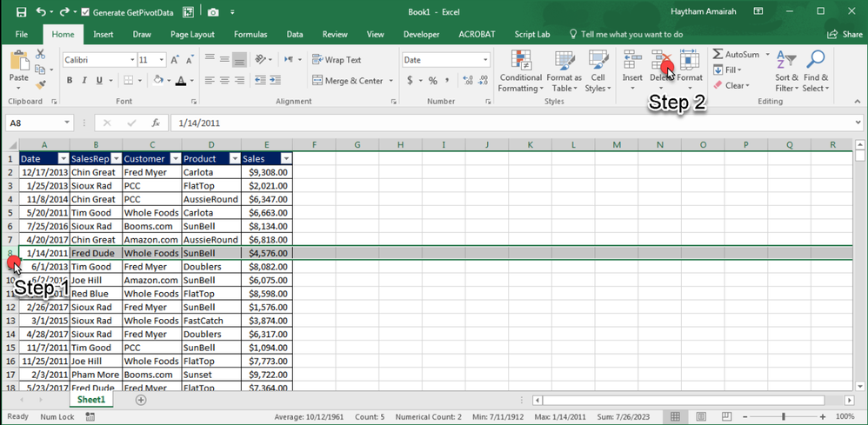The width and height of the screenshot is (868, 425).
Task: Open the File tab
Action: 22,34
